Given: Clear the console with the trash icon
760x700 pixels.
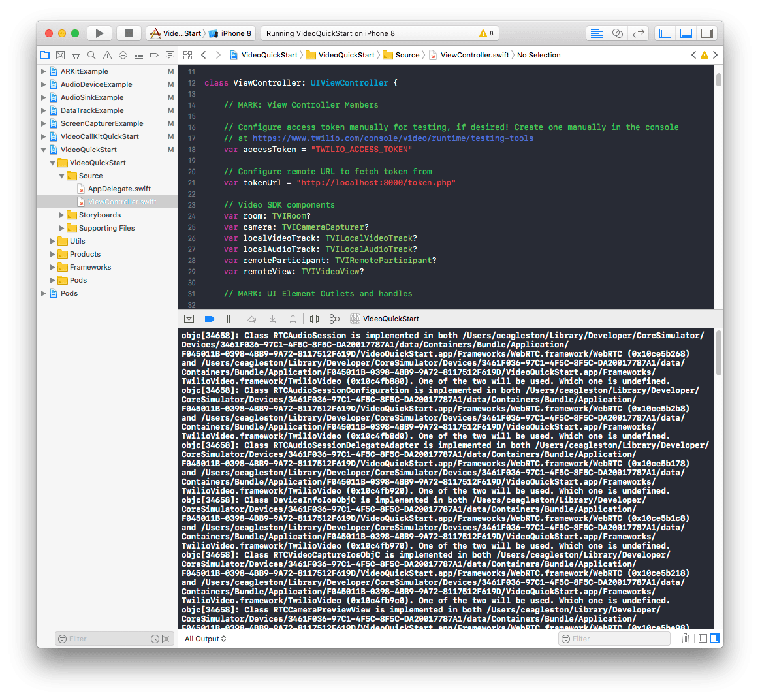Looking at the screenshot, I should click(685, 639).
